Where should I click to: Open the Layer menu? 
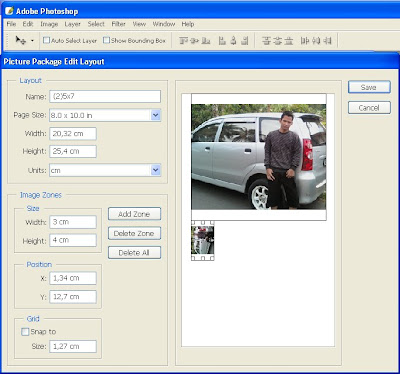pyautogui.click(x=72, y=24)
